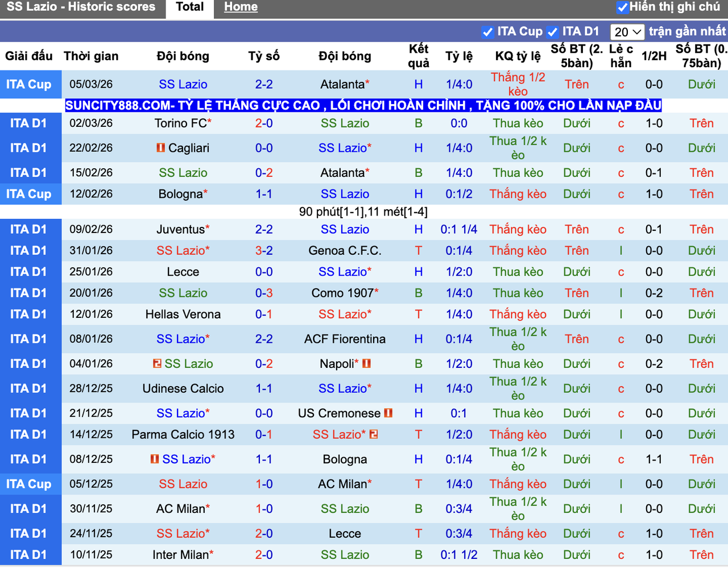Uncheck the ITA D1 filter checkbox
The height and width of the screenshot is (568, 728).
pos(552,32)
